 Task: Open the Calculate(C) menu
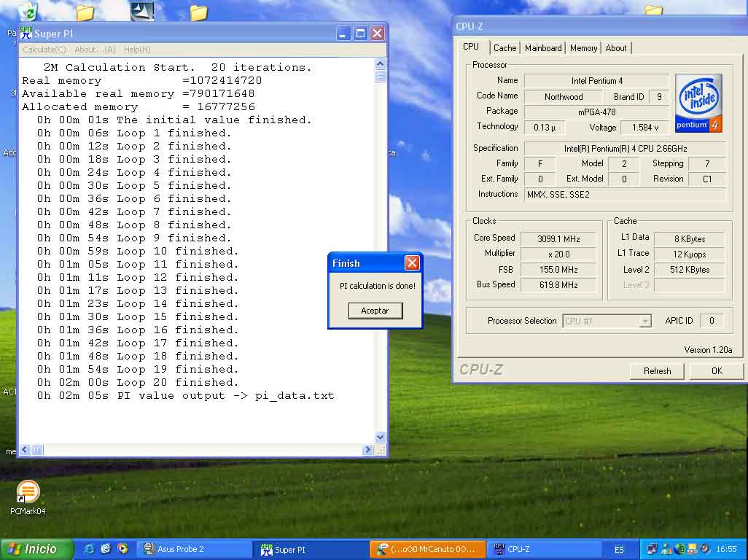[44, 50]
